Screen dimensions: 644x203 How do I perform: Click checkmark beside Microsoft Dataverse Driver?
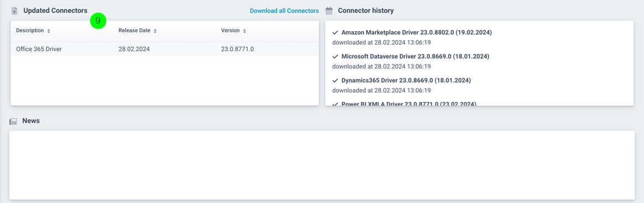coord(335,56)
